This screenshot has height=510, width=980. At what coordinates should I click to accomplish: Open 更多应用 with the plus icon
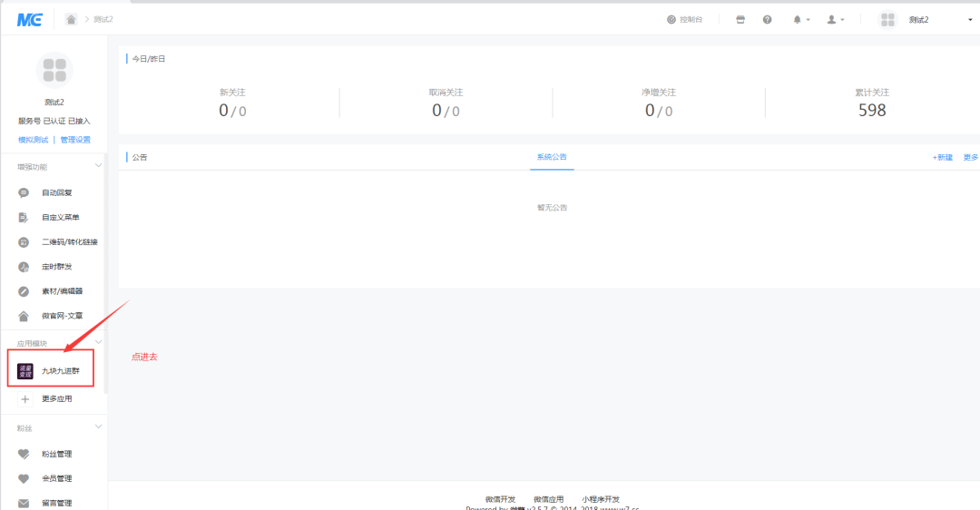click(x=56, y=398)
